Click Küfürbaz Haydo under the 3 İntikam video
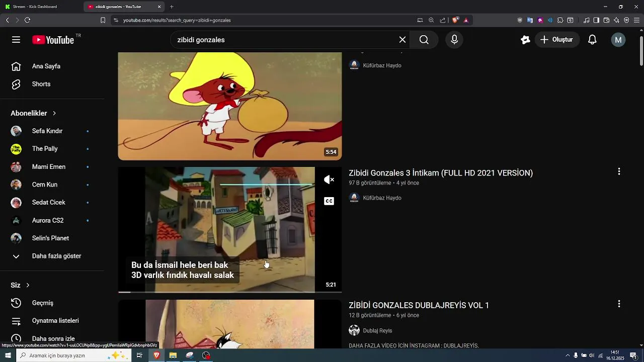 pyautogui.click(x=382, y=198)
